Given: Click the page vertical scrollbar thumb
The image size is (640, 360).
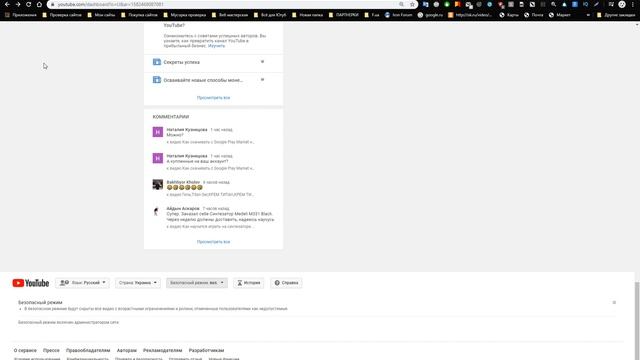Looking at the screenshot, I should tap(637, 320).
